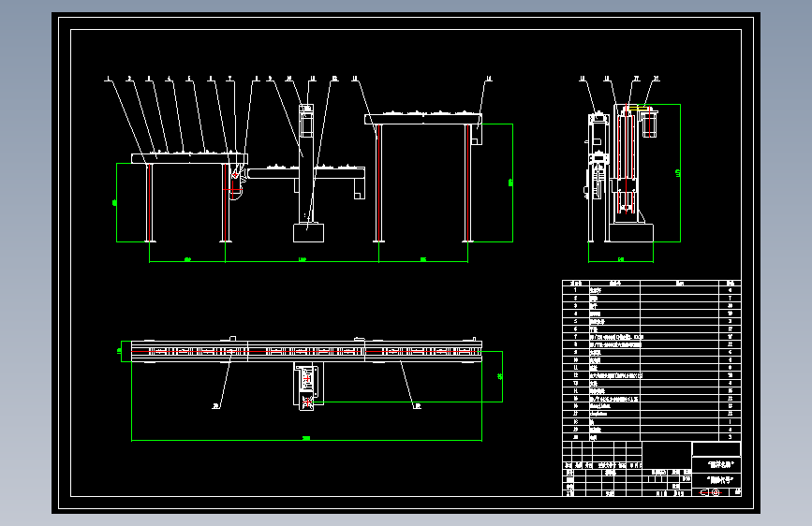This screenshot has height=526, width=812.
Task: Select part balloon number 9 in front view
Action: click(x=270, y=79)
